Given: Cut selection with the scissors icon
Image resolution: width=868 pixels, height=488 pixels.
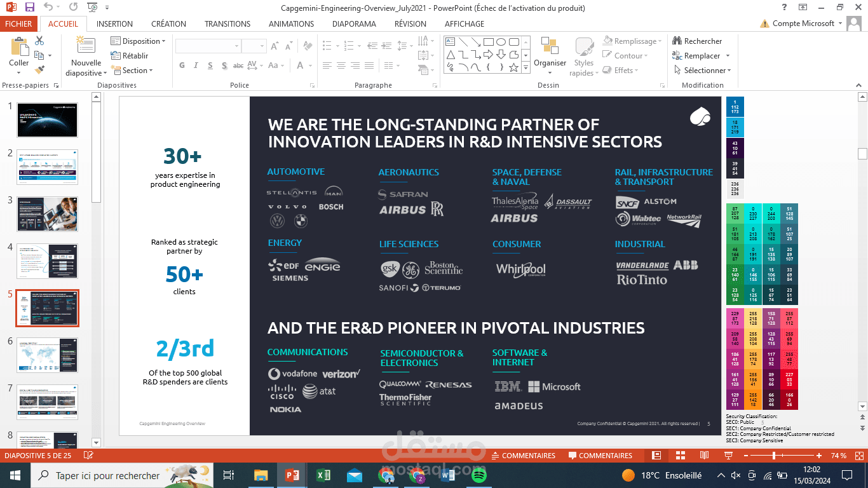Looking at the screenshot, I should (39, 41).
